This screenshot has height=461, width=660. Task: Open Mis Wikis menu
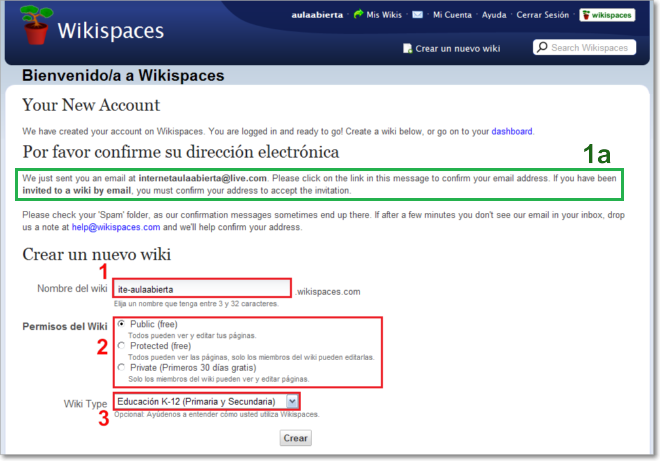pos(384,15)
